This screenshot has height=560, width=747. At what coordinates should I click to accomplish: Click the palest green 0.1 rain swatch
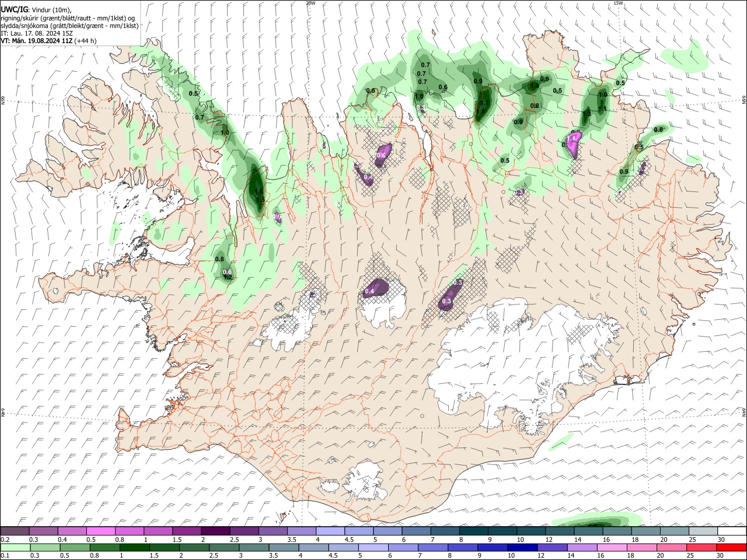(x=15, y=547)
